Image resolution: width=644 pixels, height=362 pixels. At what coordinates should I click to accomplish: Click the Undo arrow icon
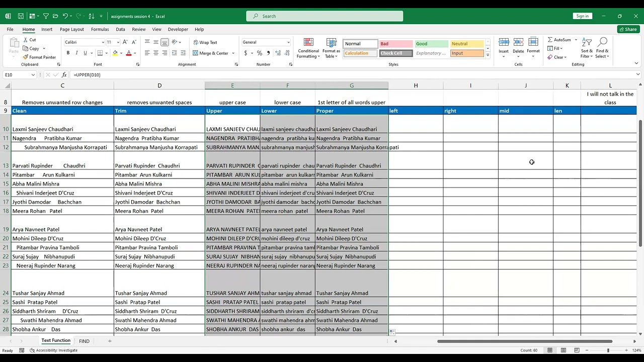pos(65,16)
